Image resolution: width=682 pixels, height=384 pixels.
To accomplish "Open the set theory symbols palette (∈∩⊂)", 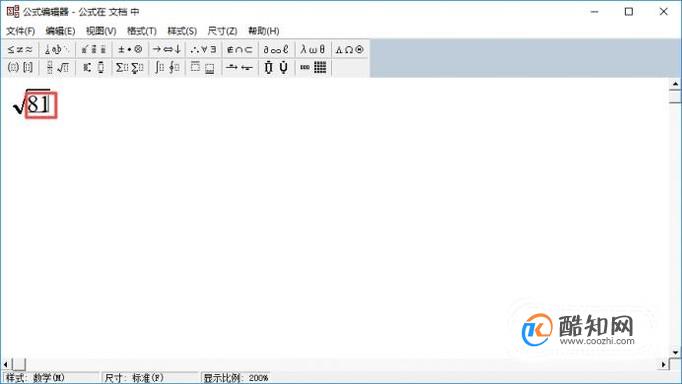I will point(240,50).
